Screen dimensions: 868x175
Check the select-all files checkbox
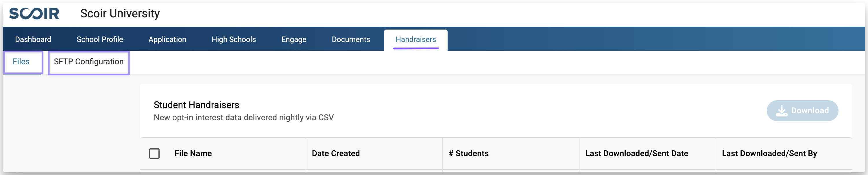click(154, 153)
